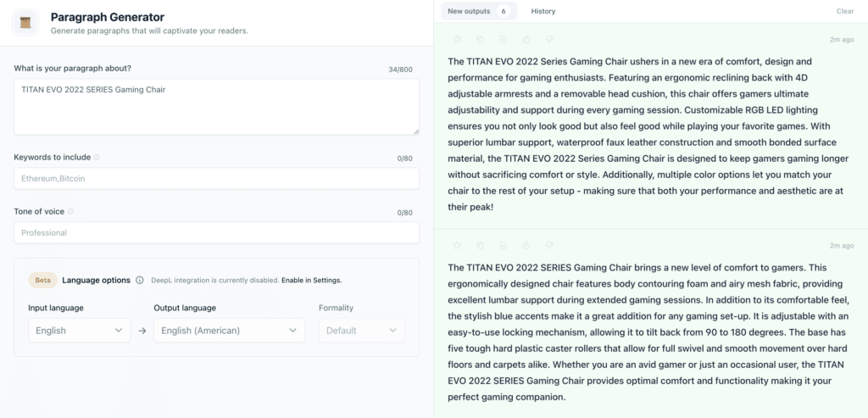This screenshot has height=418, width=868.
Task: Thumbs up the second generated output
Action: click(x=526, y=245)
